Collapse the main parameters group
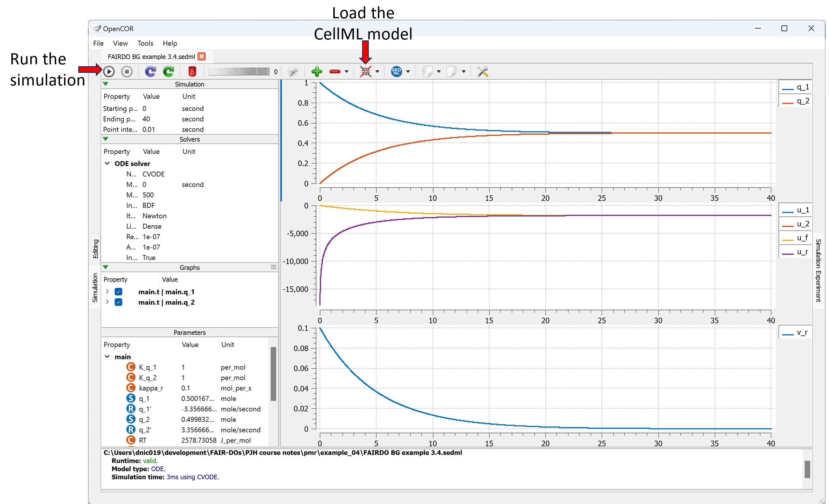 (x=107, y=357)
